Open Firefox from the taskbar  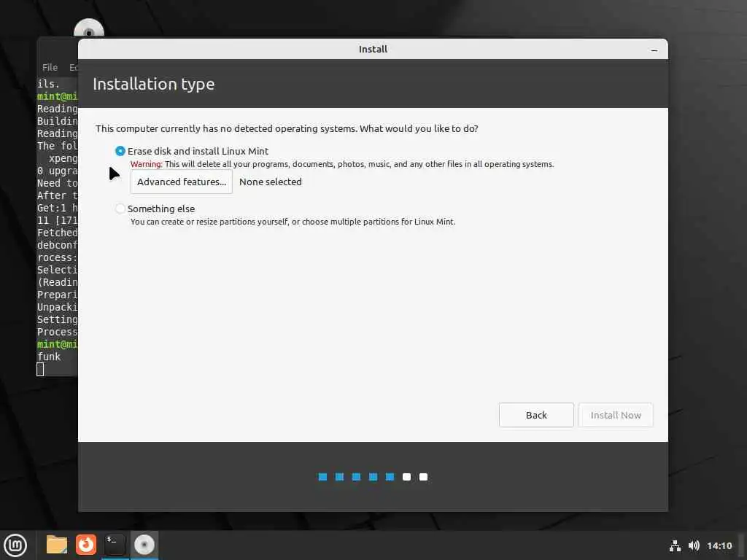click(x=86, y=545)
